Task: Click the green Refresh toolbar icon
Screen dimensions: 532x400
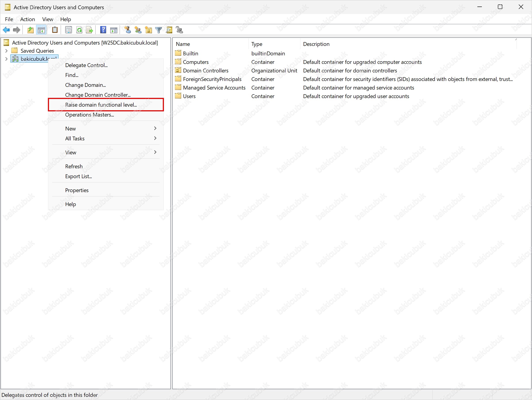Action: (79, 30)
